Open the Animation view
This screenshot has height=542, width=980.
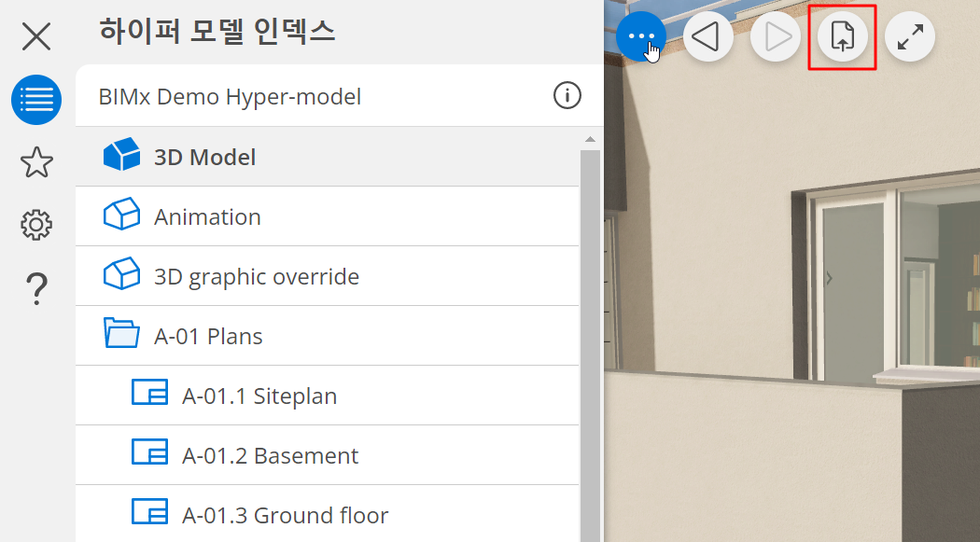207,216
